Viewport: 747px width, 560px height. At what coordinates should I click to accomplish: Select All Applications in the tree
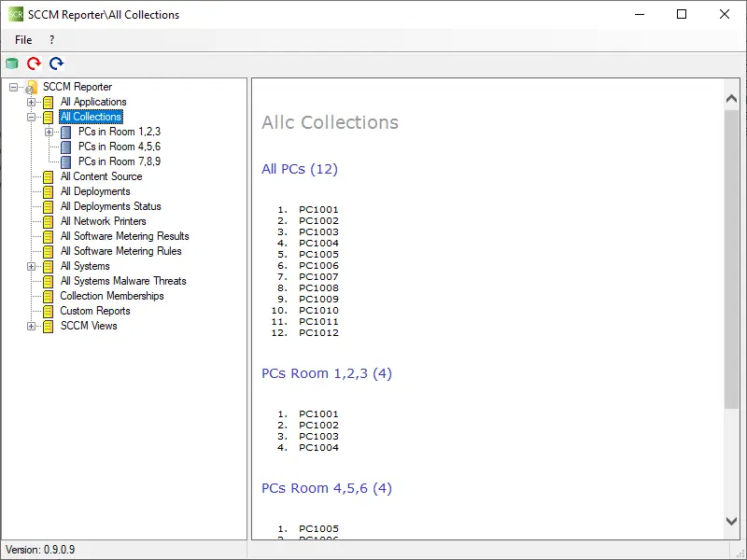coord(93,102)
